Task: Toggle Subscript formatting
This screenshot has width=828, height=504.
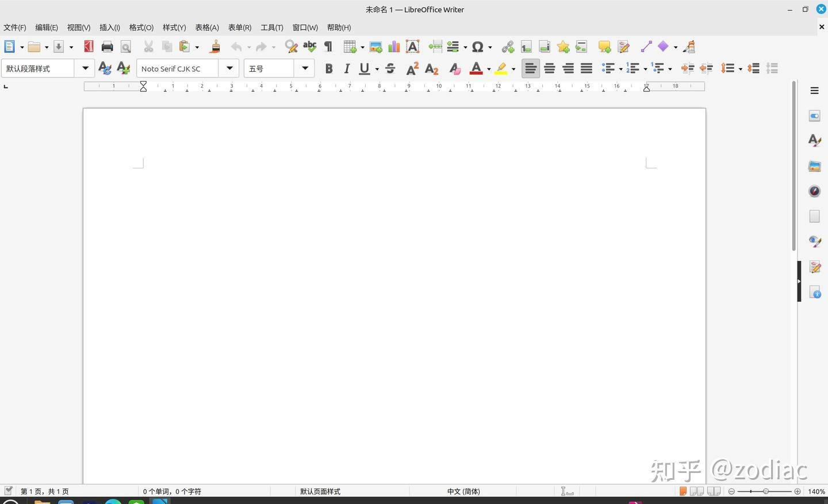Action: [432, 68]
